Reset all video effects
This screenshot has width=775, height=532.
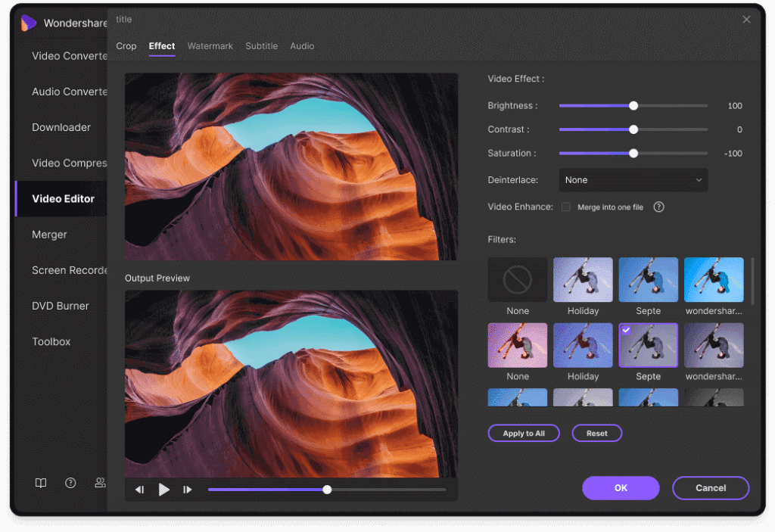[596, 433]
